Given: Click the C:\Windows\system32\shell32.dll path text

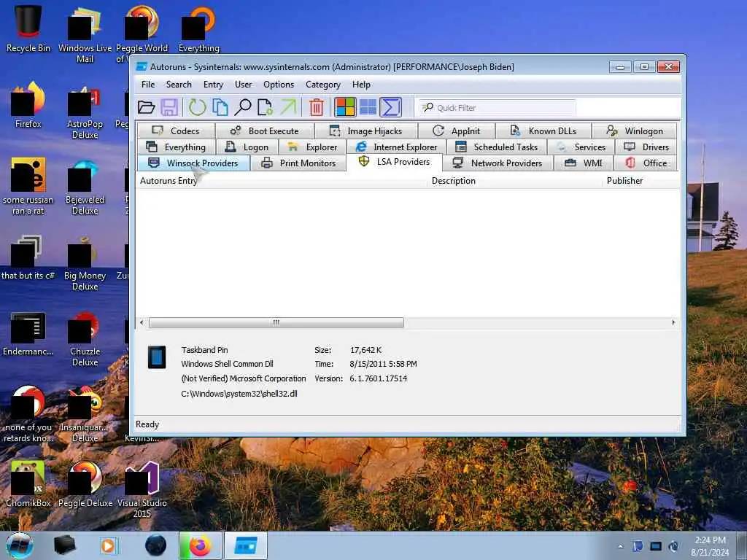Looking at the screenshot, I should click(x=239, y=394).
